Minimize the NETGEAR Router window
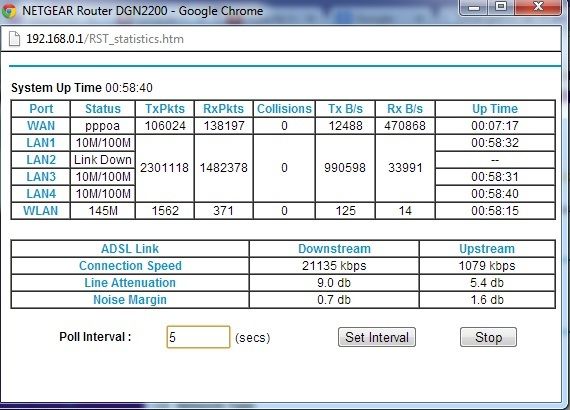Viewport: 570px width, 410px height. point(474,8)
